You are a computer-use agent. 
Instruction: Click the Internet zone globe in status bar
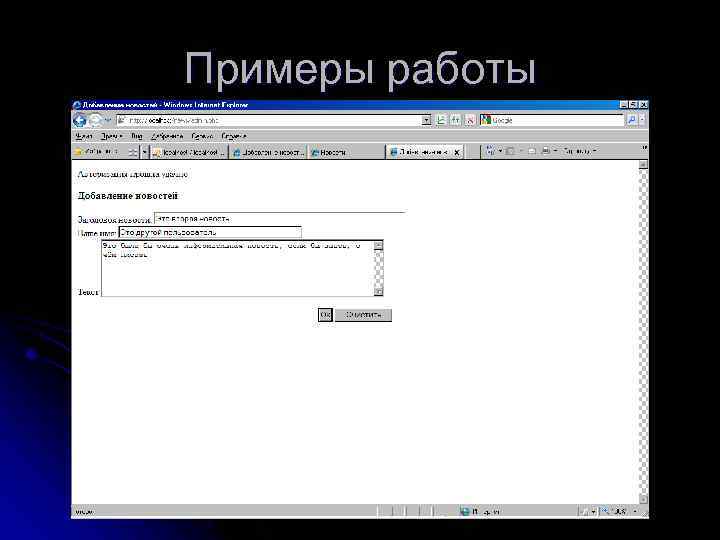pos(465,511)
